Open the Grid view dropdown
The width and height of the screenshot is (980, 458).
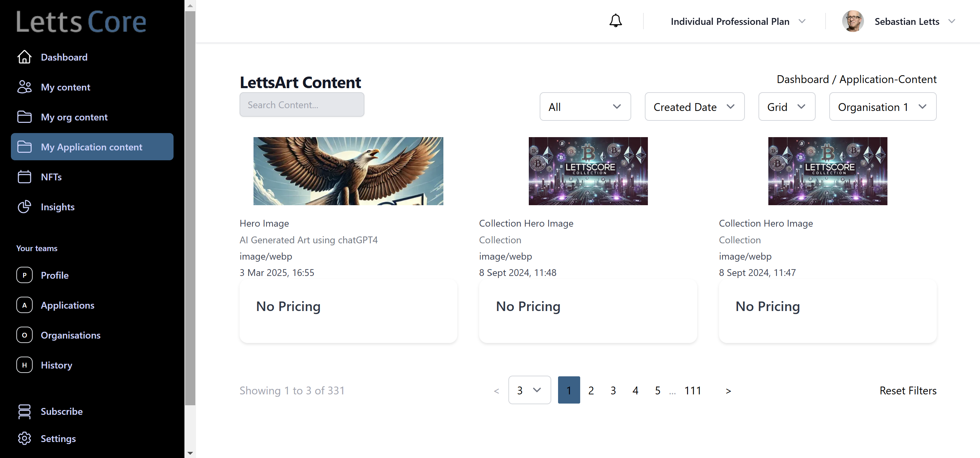786,107
